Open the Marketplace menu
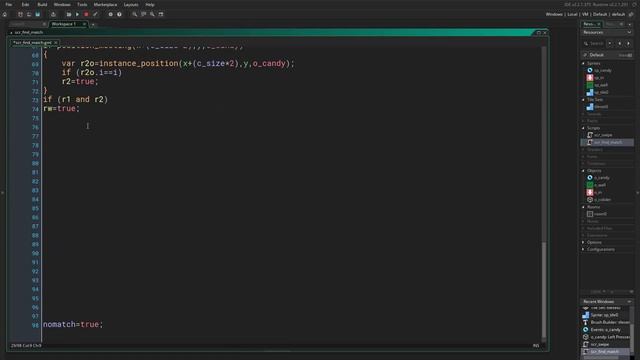Viewport: 640px width, 360px height. pyautogui.click(x=105, y=4)
